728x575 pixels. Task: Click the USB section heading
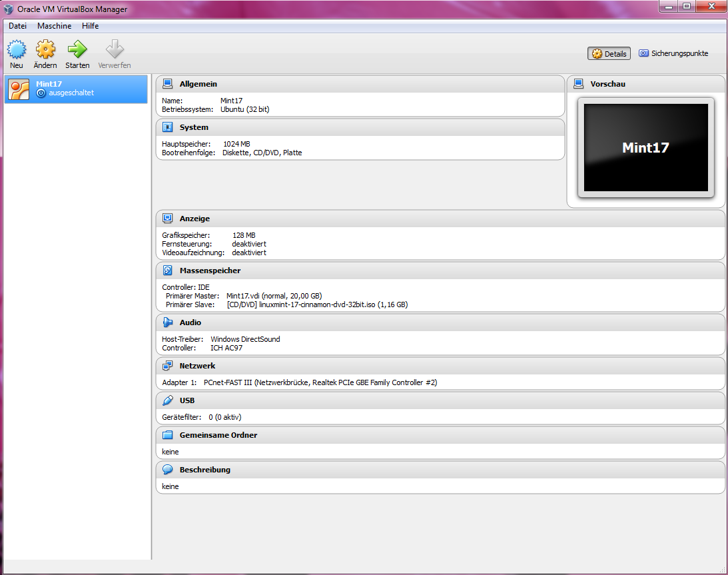[x=187, y=400]
